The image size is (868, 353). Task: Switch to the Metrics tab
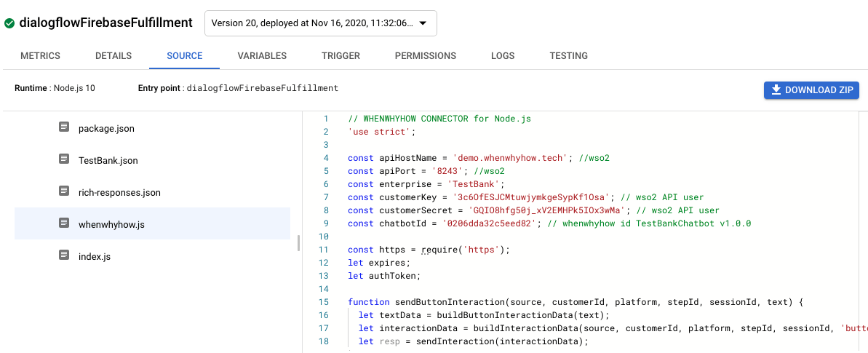(40, 56)
